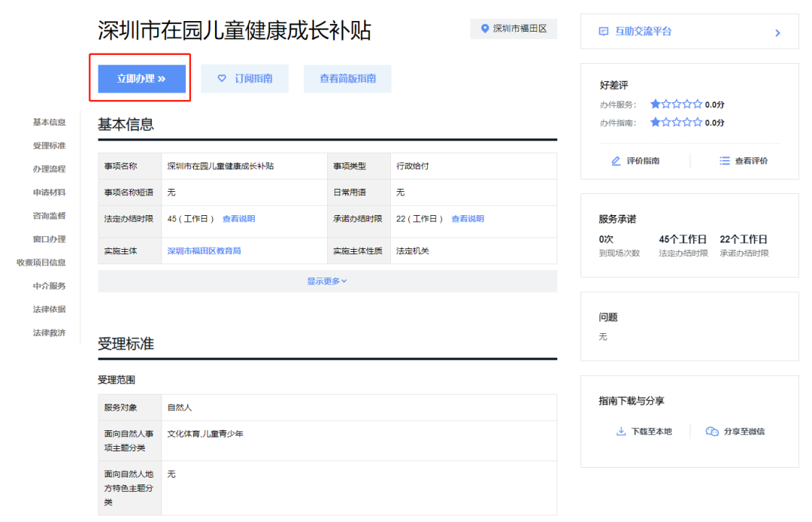The image size is (812, 522).
Task: Click the 订阅指南 label
Action: click(253, 79)
